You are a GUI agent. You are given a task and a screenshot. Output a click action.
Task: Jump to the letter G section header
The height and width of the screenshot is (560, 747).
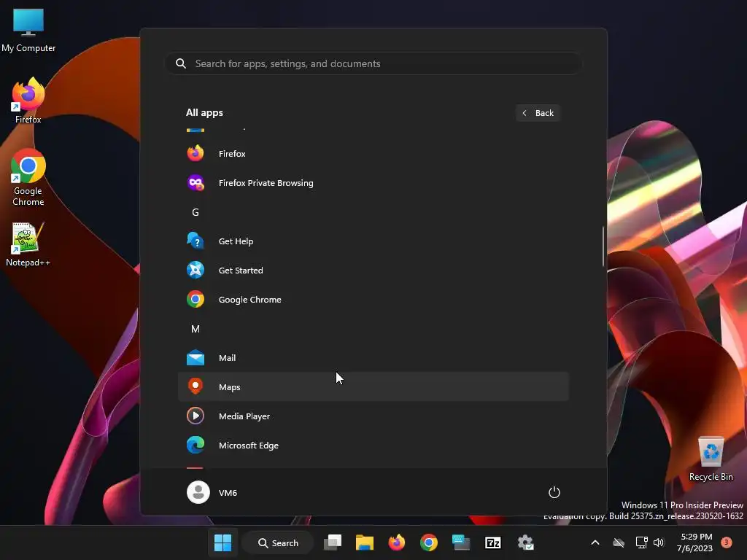click(196, 212)
